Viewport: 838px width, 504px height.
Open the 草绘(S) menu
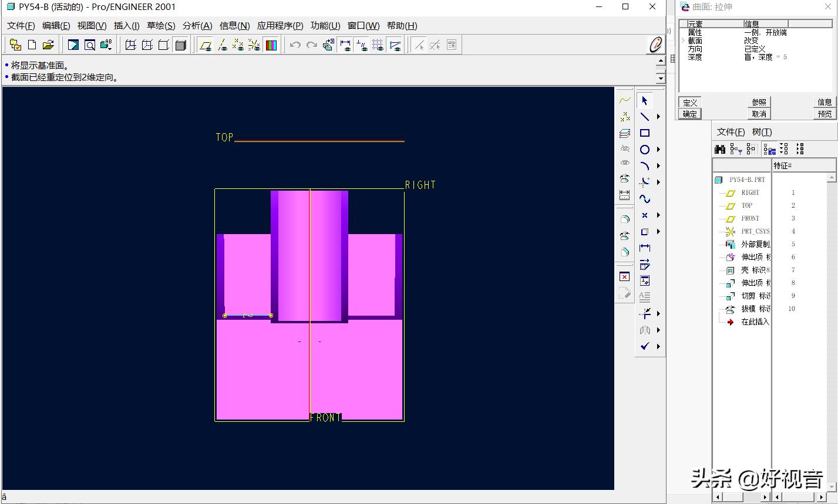pos(160,26)
